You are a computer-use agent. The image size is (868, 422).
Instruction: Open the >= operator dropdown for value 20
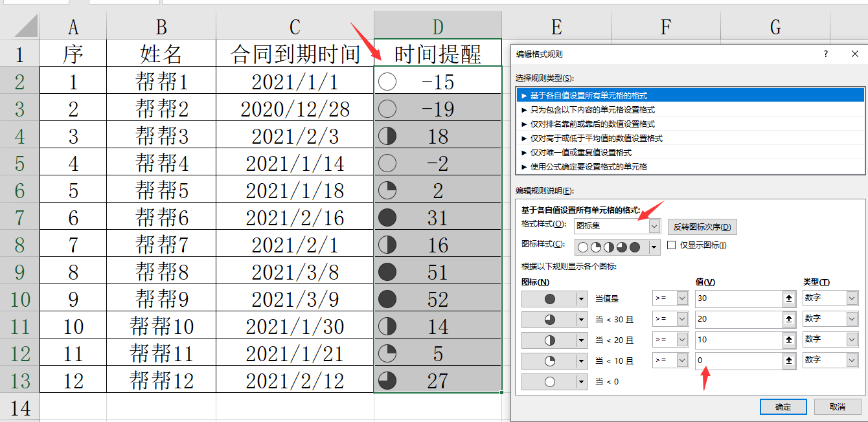[x=681, y=319]
